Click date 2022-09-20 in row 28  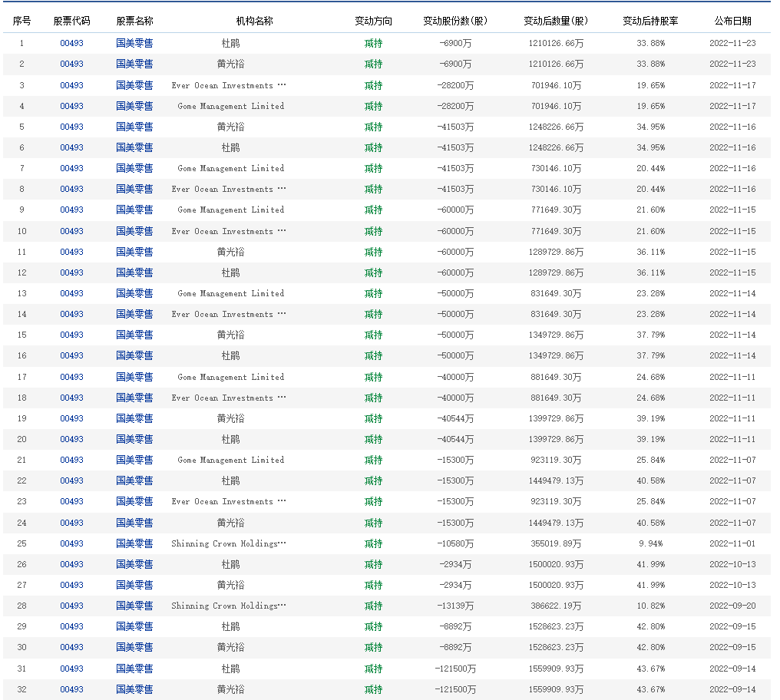[x=732, y=606]
